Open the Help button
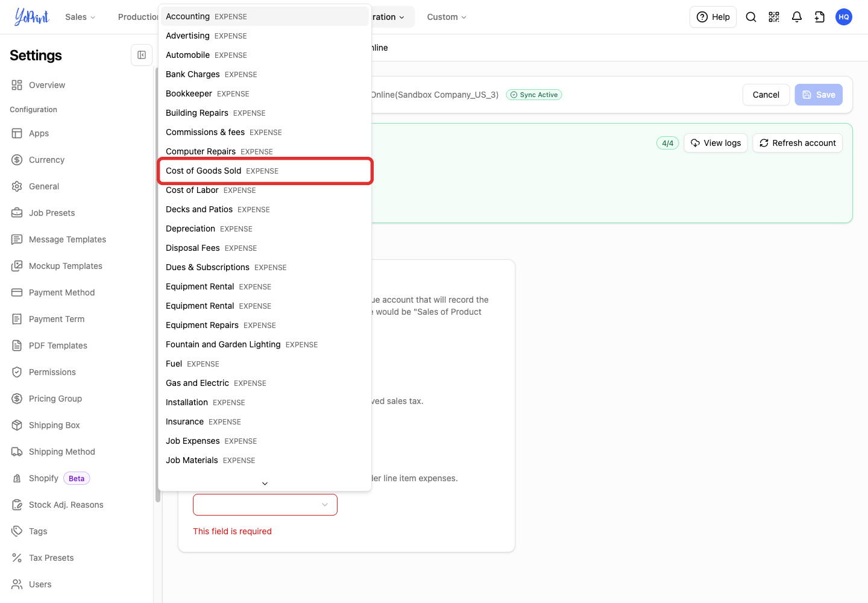Screen dimensions: 868x603 713,17
